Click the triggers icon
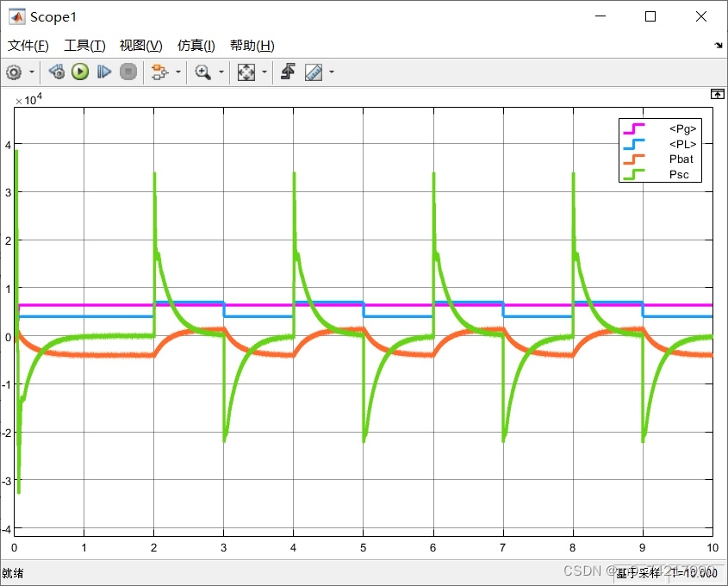 (x=289, y=72)
